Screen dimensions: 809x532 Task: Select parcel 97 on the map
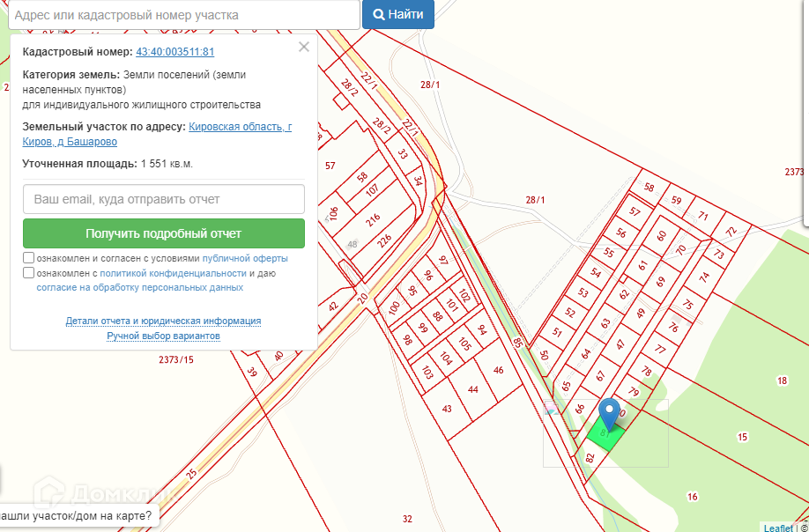[x=442, y=261]
